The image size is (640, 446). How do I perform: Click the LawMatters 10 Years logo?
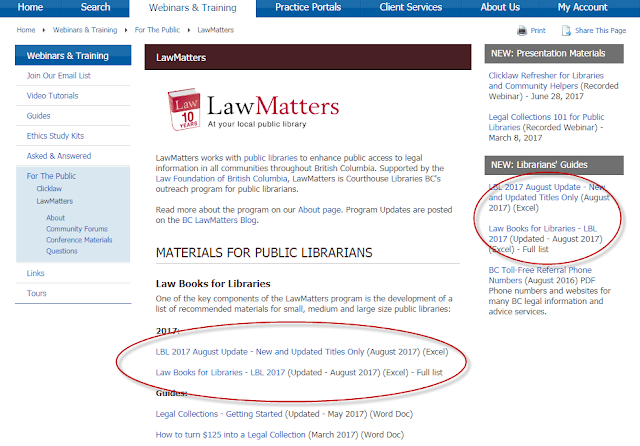(x=253, y=109)
